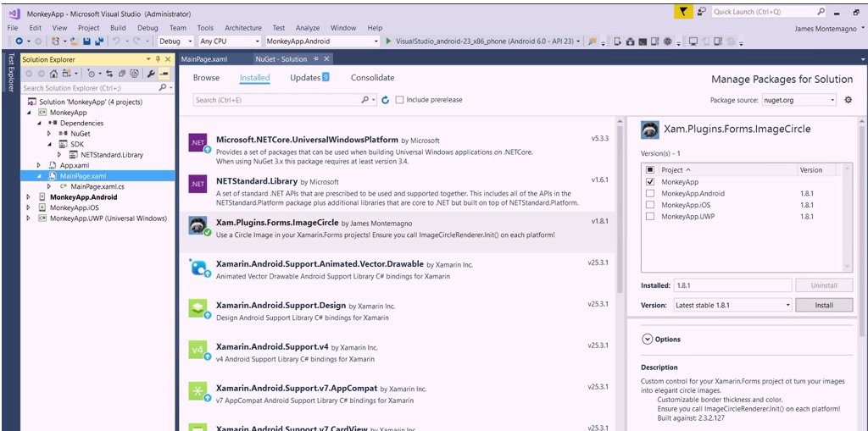868x431 pixels.
Task: Click the Send Feedback icon
Action: [701, 12]
